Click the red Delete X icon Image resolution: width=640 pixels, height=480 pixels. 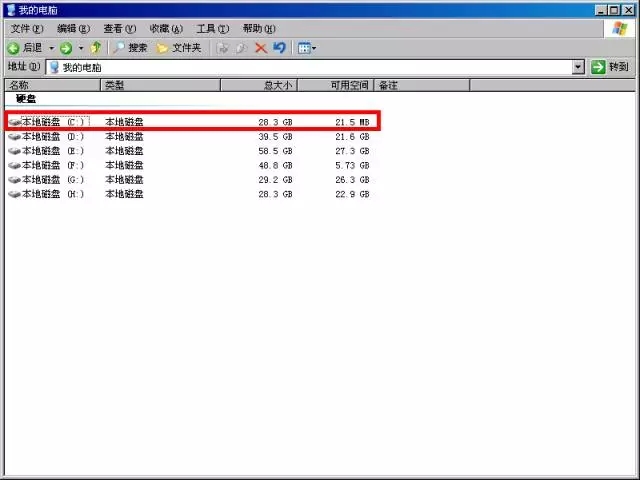261,48
